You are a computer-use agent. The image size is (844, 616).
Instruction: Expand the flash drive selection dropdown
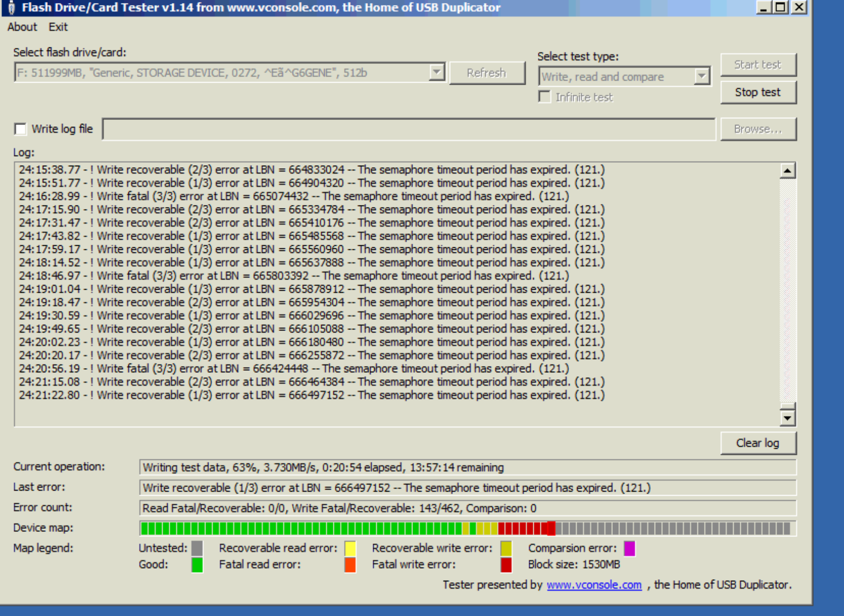(437, 73)
